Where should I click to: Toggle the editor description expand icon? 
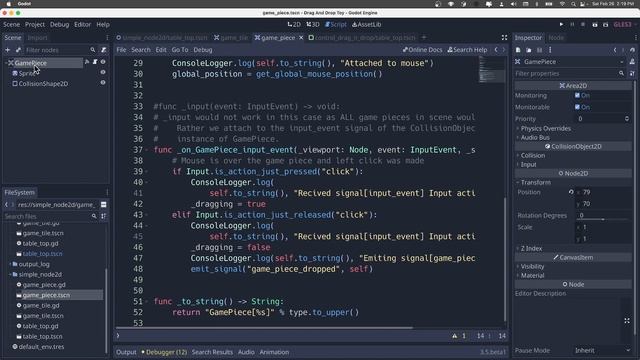627,321
